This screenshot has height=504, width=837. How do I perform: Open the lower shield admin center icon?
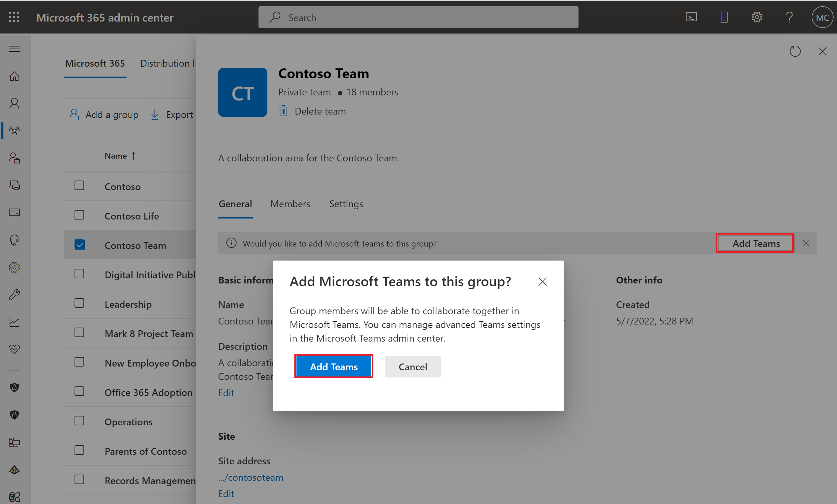pos(14,415)
